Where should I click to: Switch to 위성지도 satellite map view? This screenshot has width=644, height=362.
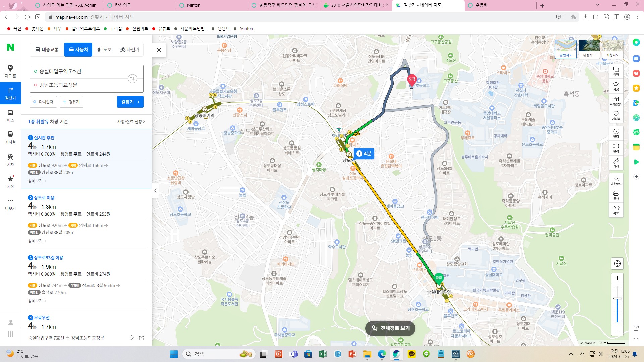589,49
